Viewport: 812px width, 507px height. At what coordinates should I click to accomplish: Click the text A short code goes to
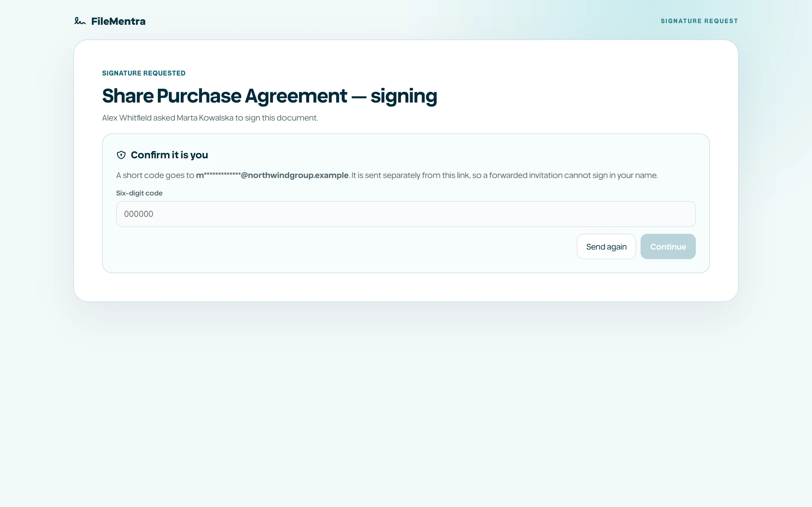click(155, 175)
